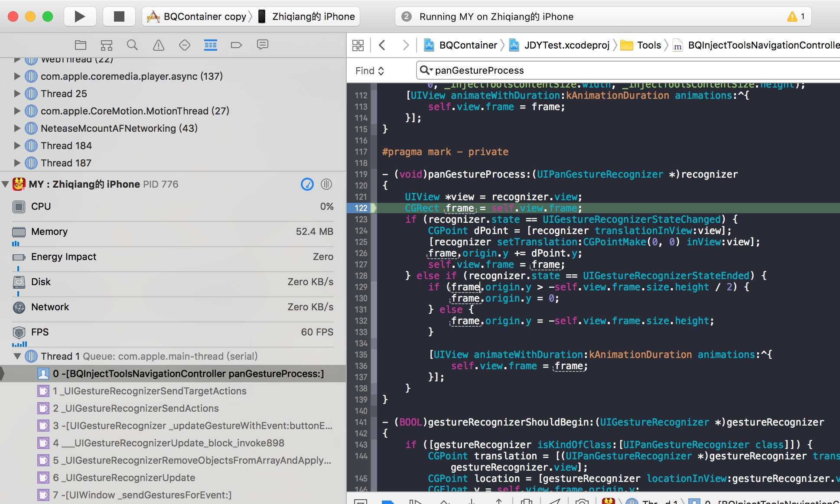Viewport: 840px width, 504px height.
Task: Open the Issue navigator triangle icon
Action: pyautogui.click(x=159, y=45)
